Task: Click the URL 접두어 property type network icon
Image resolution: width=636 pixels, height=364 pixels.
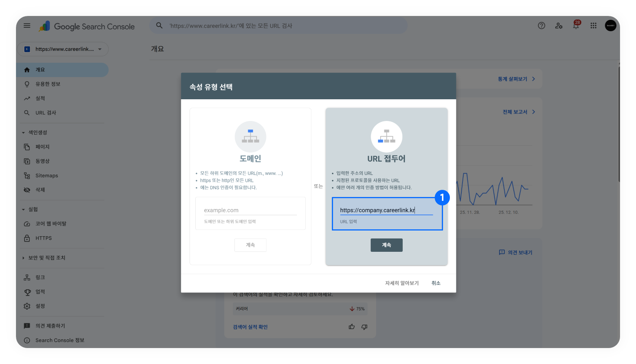Action: click(386, 137)
